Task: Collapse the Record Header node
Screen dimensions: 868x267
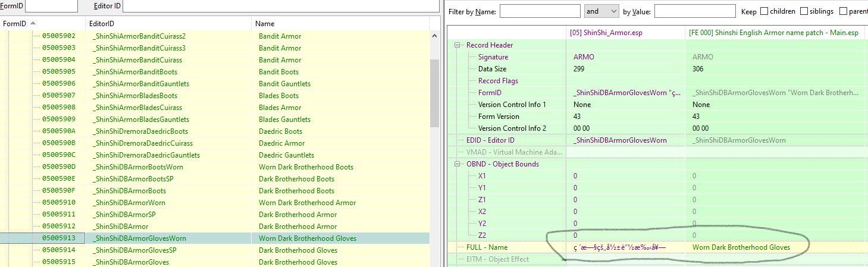Action: [x=457, y=45]
